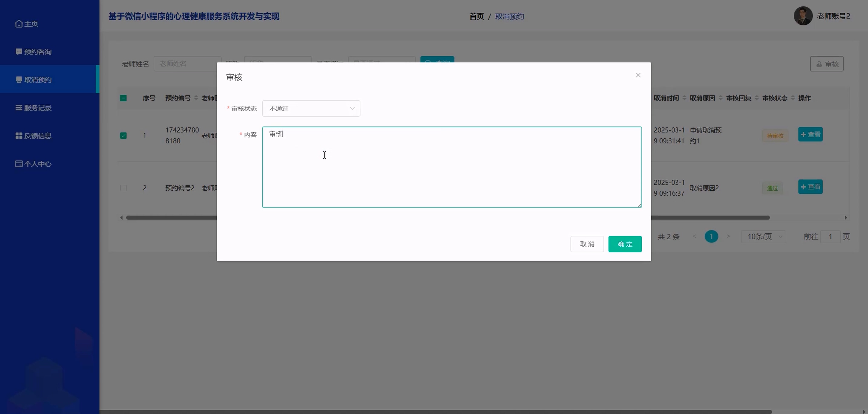This screenshot has height=414, width=868.
Task: Click the home icon beside 主页
Action: coord(19,24)
